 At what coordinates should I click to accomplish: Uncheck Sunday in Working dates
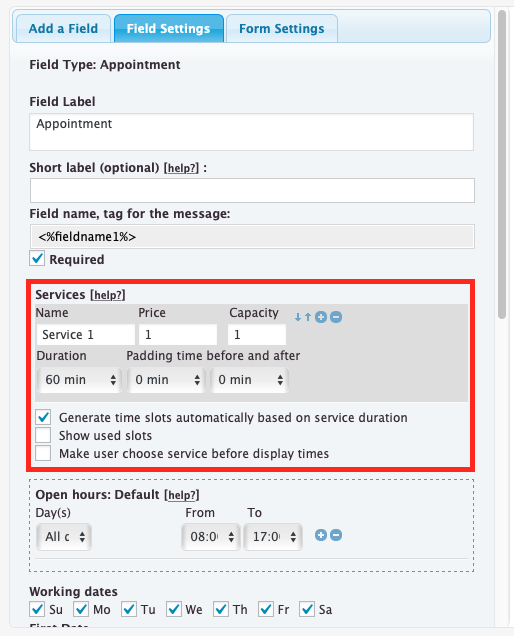tap(37, 609)
